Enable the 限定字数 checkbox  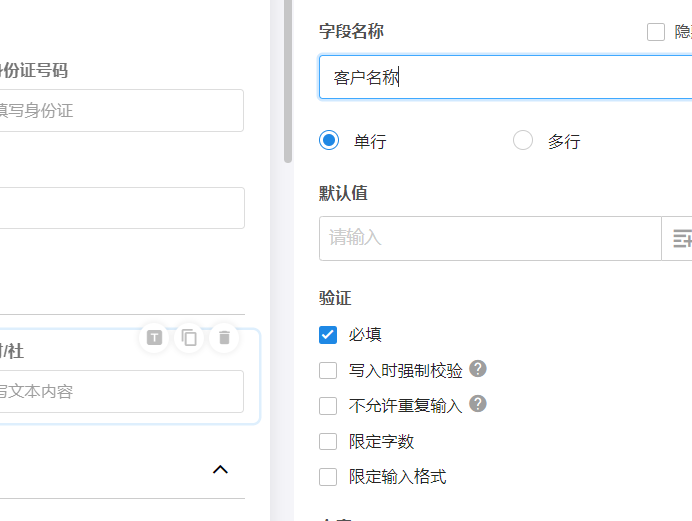coord(328,442)
